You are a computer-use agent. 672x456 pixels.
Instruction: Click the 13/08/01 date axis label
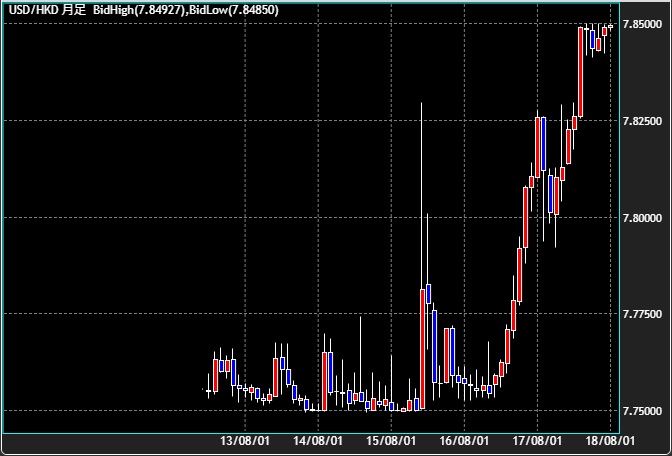[x=245, y=441]
